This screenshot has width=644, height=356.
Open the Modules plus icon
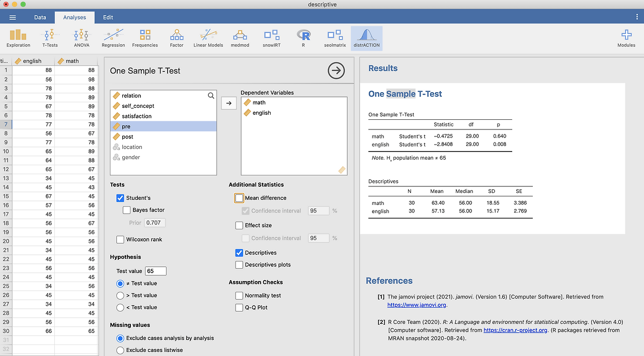(x=626, y=38)
